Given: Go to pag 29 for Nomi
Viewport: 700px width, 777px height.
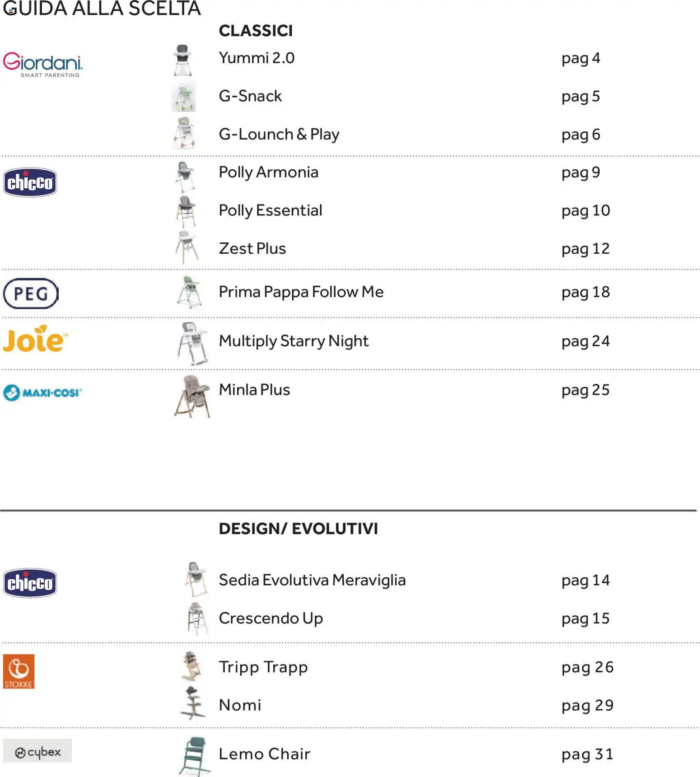Looking at the screenshot, I should 587,706.
